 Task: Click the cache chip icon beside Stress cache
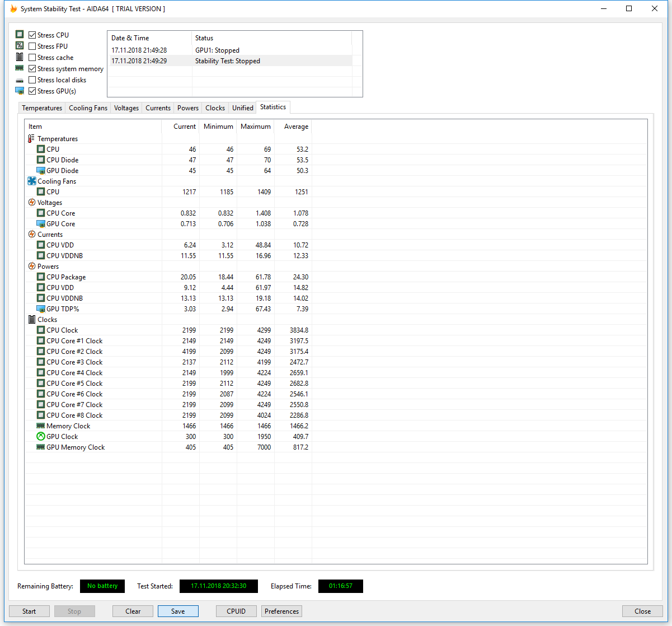20,57
